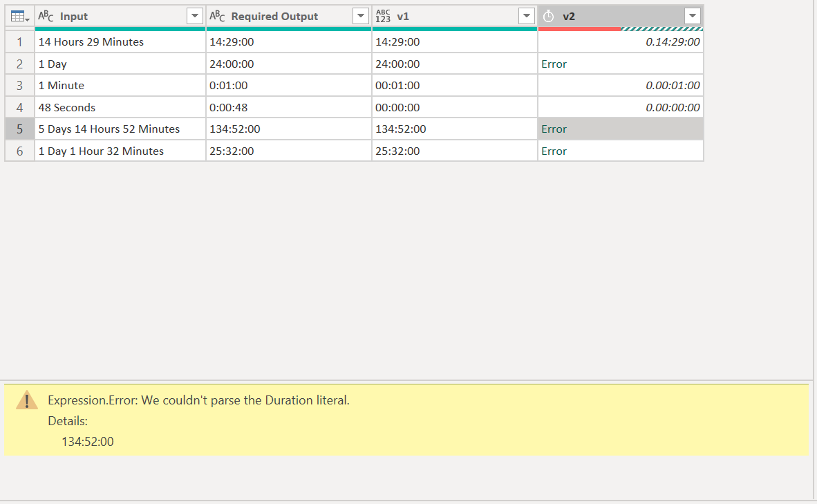Screen dimensions: 817x504
Task: Click the cell '1 Minute'
Action: [x=120, y=86]
